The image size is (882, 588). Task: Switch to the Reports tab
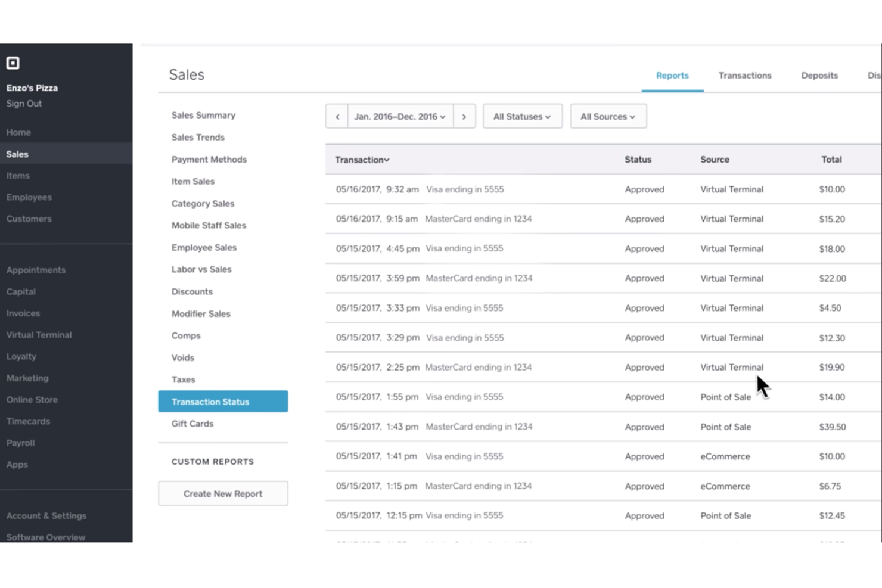672,76
